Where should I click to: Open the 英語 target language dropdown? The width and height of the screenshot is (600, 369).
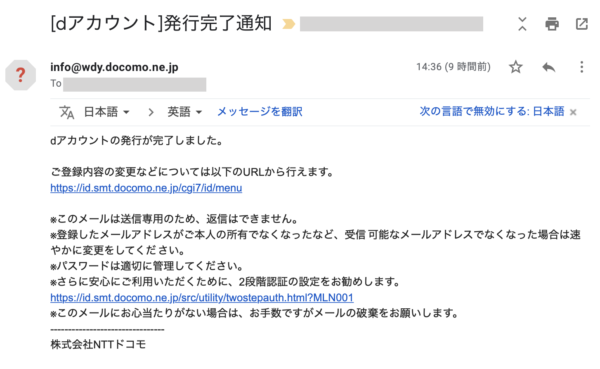click(184, 112)
